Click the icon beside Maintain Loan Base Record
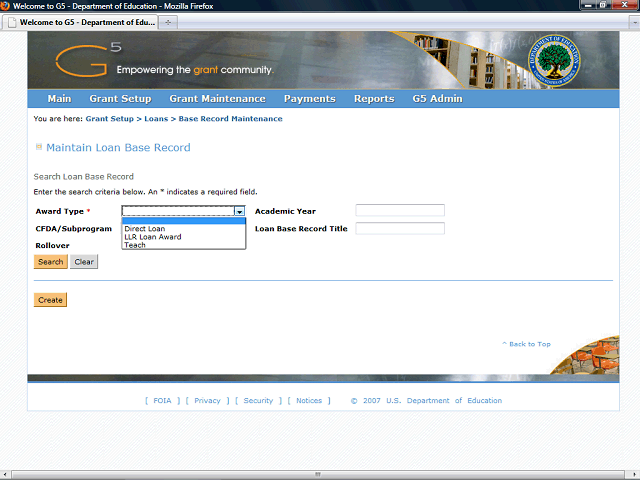Viewport: 640px width, 480px height. [x=39, y=147]
